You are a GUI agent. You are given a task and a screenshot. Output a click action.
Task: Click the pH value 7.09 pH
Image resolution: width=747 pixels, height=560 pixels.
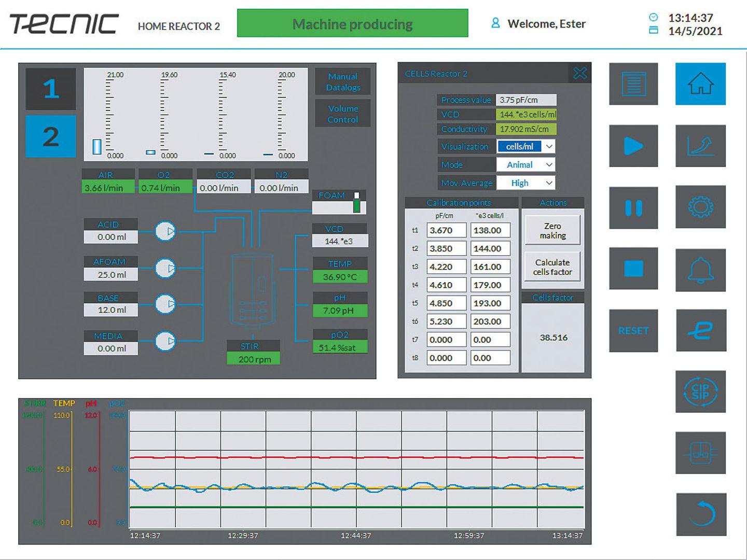340,311
